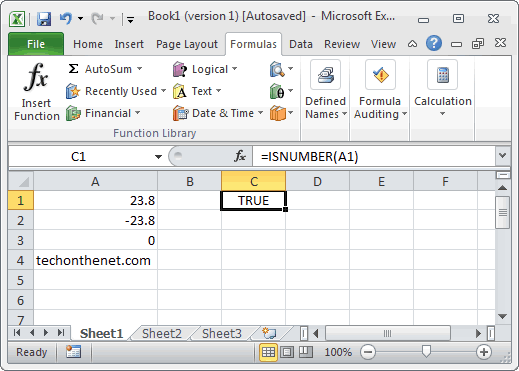
Task: Switch to the Insert tab
Action: [x=129, y=44]
